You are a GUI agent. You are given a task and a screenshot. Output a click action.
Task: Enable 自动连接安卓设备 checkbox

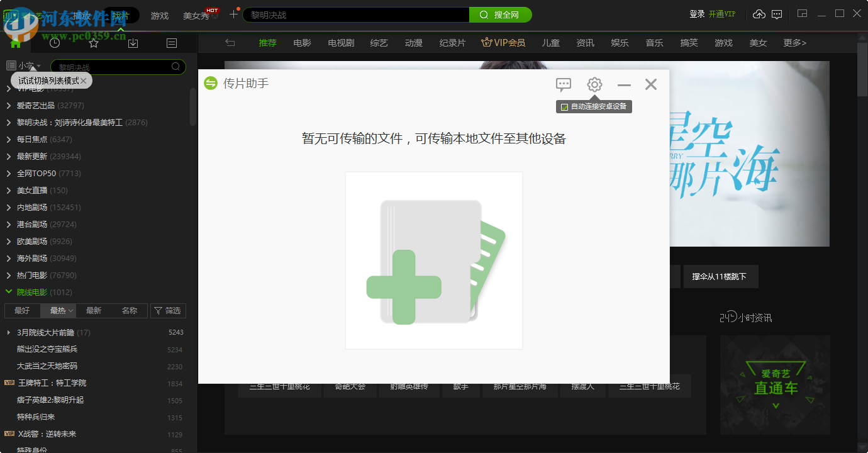564,107
